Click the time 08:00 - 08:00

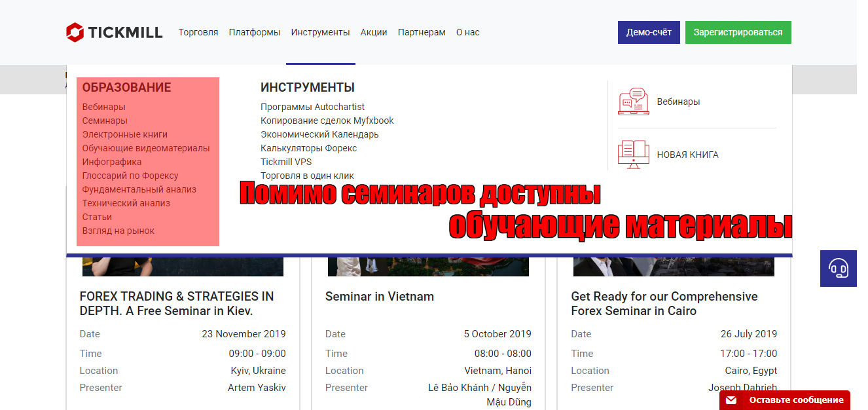tap(503, 353)
